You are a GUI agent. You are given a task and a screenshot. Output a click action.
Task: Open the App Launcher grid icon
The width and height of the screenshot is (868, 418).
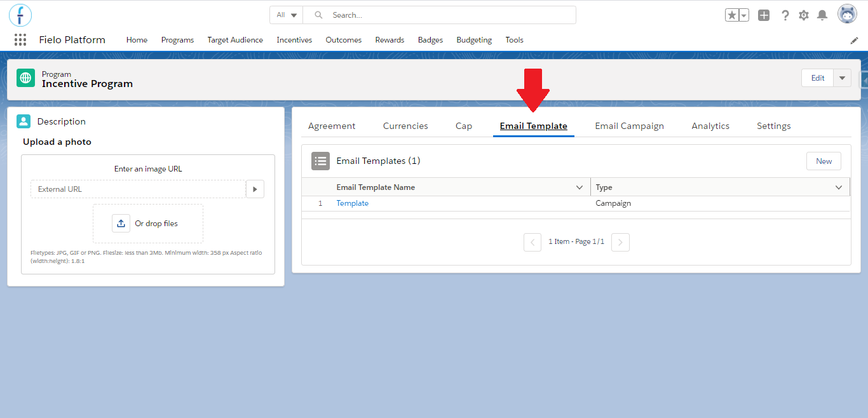pyautogui.click(x=20, y=40)
